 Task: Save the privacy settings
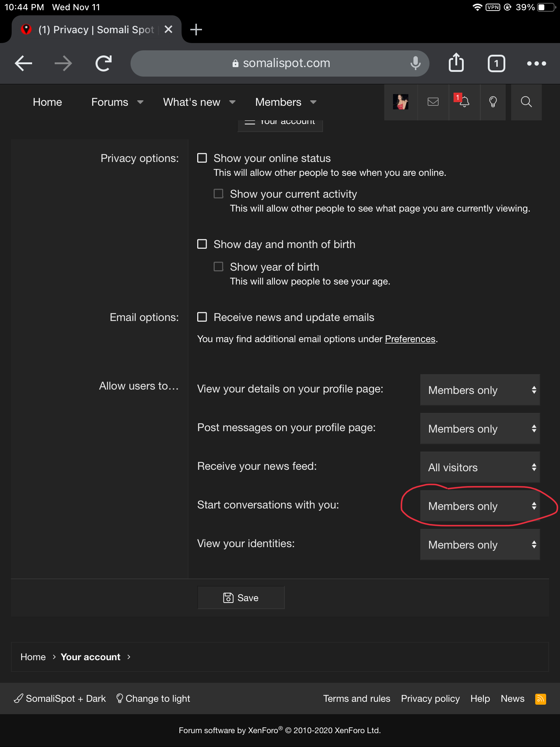tap(241, 598)
